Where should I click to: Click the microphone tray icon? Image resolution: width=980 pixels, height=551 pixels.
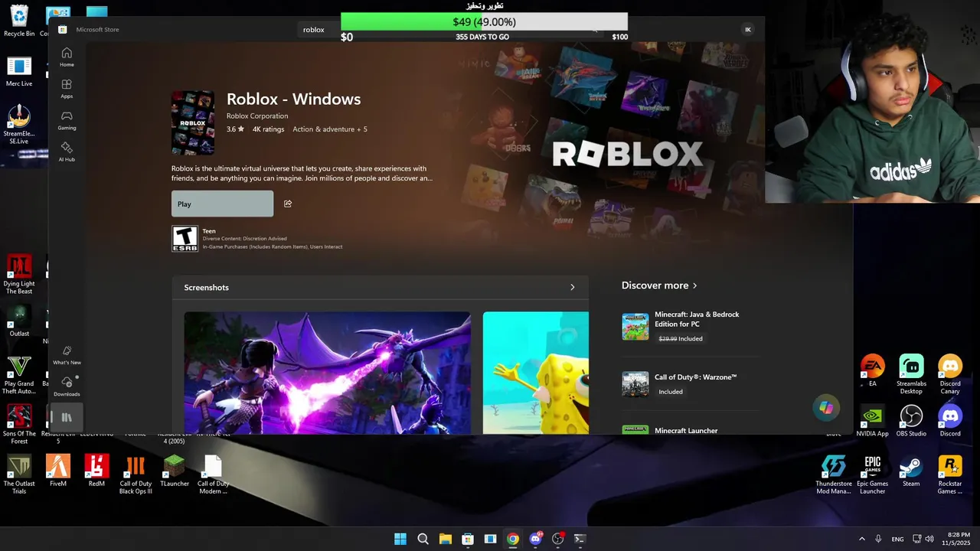[878, 539]
